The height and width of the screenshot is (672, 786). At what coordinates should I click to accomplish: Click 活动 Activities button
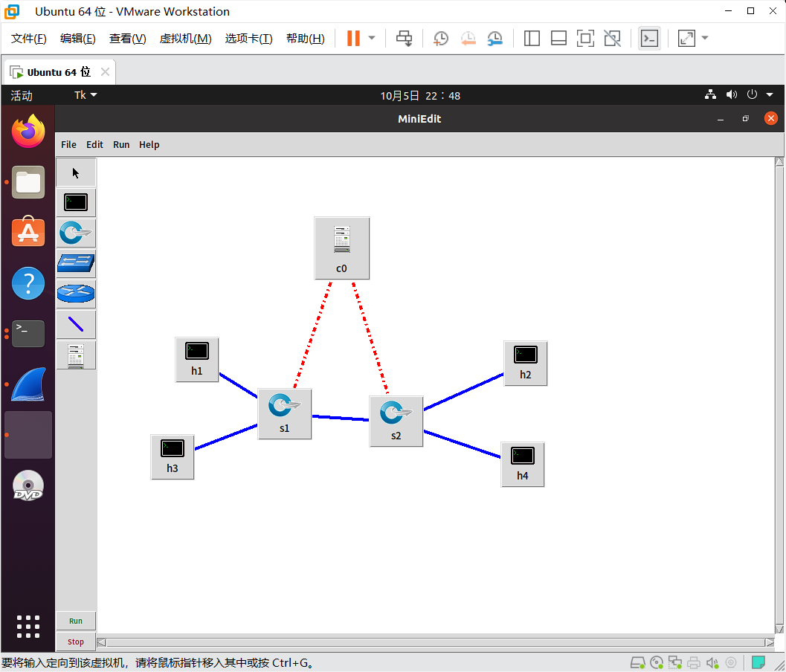(x=22, y=95)
